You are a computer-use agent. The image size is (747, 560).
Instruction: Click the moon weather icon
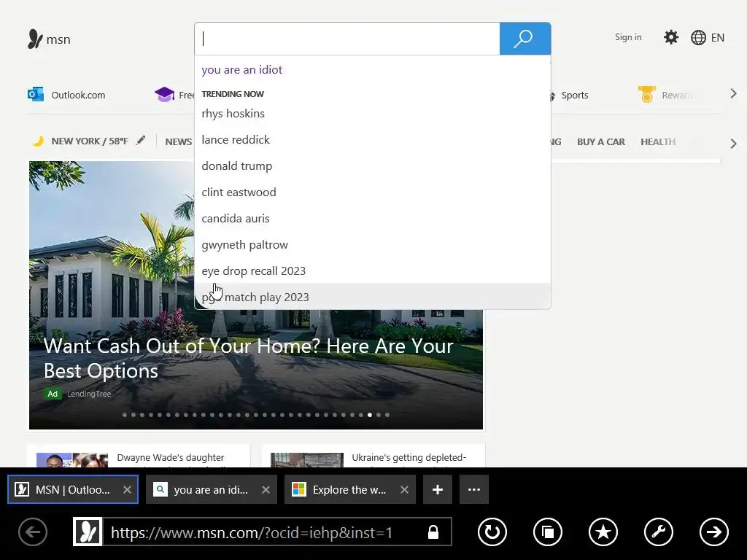point(38,141)
